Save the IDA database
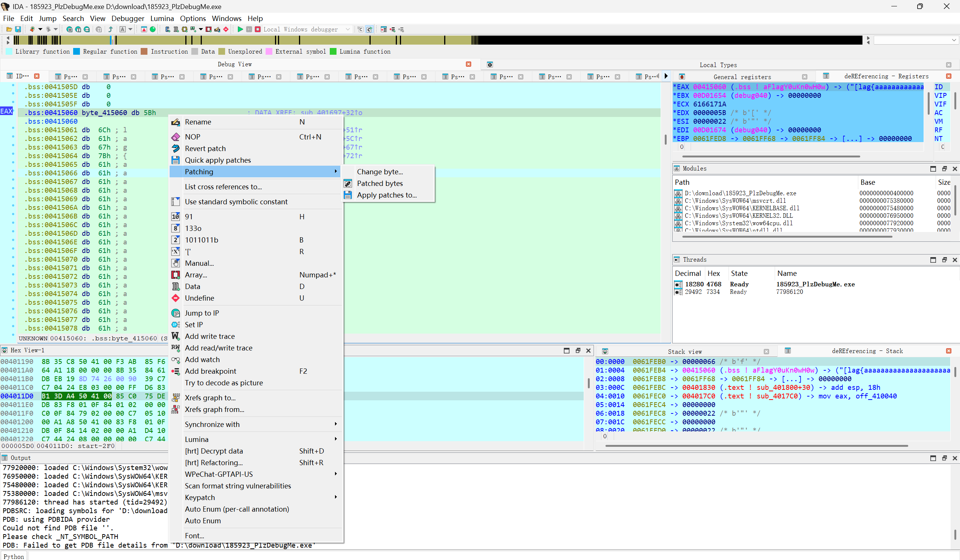Screen dimensions: 960x560 (x=18, y=29)
